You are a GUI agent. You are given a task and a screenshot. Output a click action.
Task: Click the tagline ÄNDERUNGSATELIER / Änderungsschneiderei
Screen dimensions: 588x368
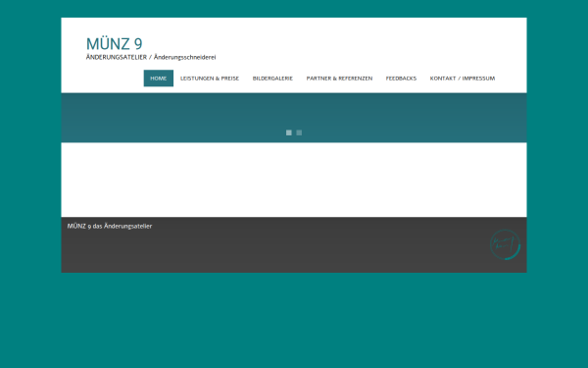(x=151, y=57)
